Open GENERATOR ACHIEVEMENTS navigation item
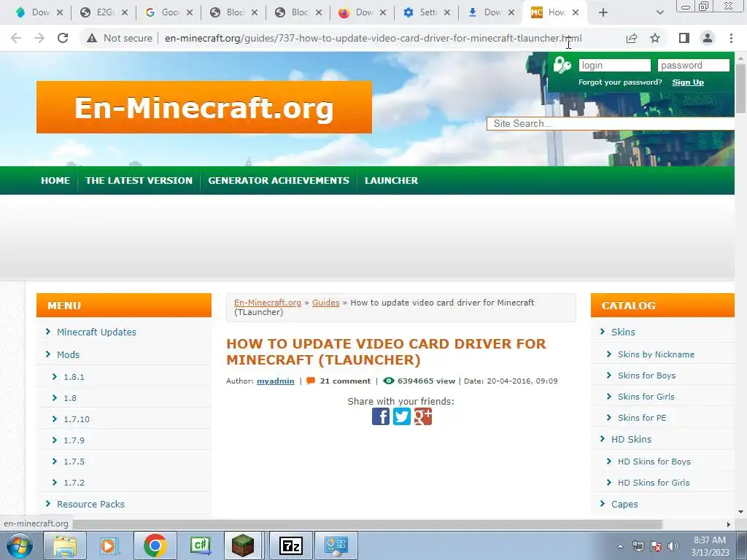This screenshot has width=747, height=560. [x=279, y=181]
